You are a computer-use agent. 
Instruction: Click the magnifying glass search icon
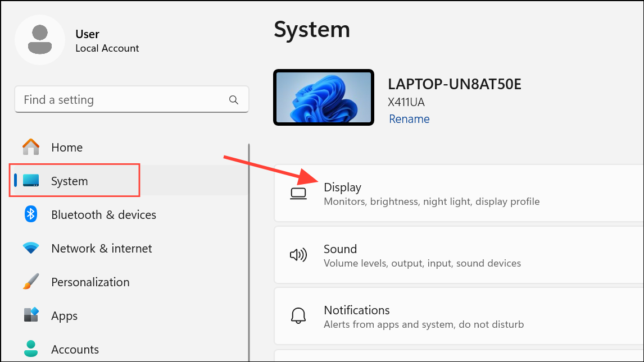234,100
